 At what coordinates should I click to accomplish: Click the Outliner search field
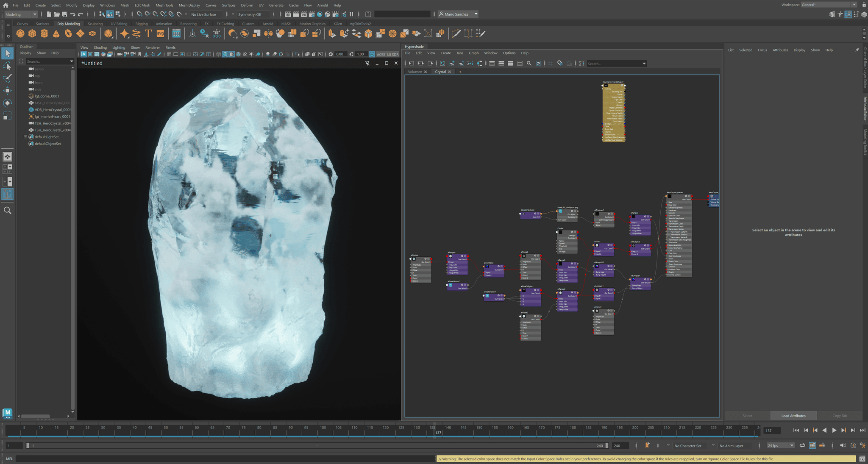[47, 61]
